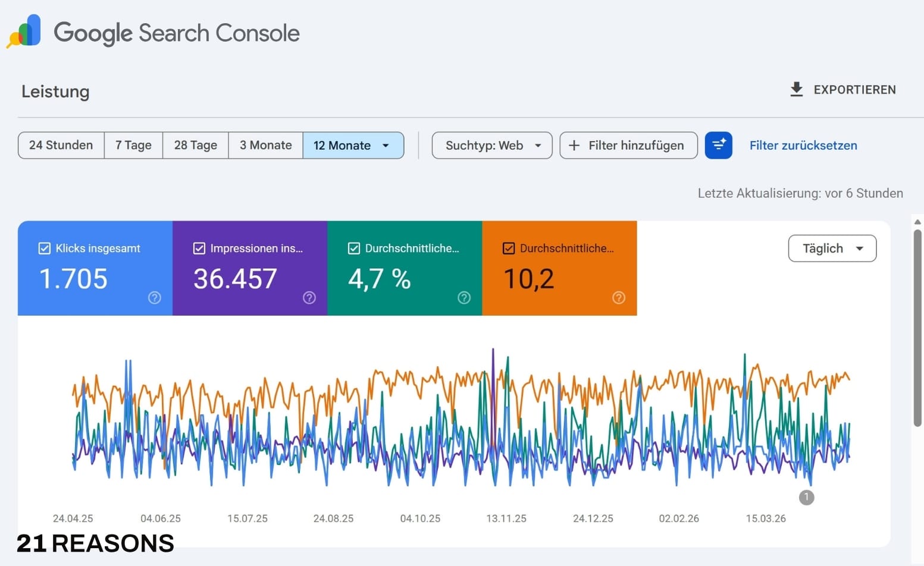Open help icon on orange 10,2 card
Image resolution: width=924 pixels, height=566 pixels.
click(619, 297)
